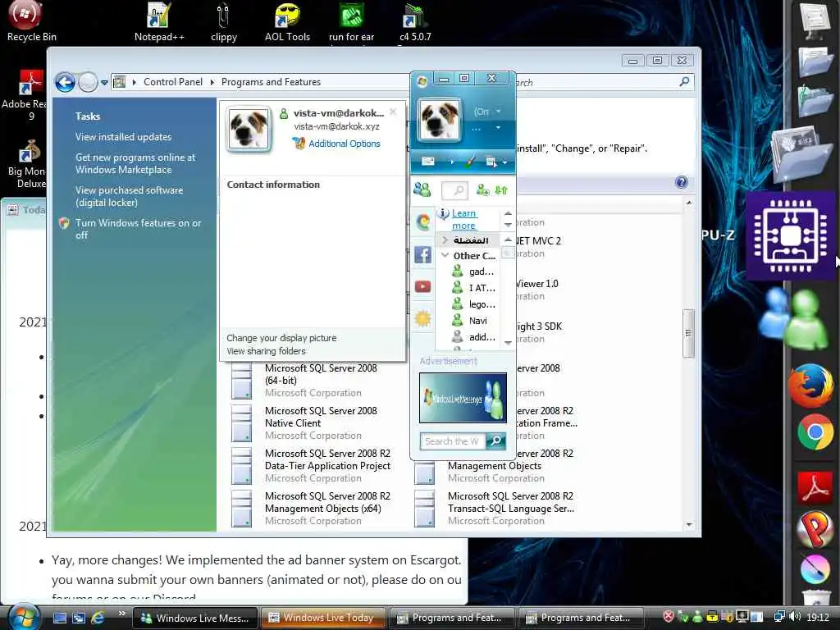Image resolution: width=840 pixels, height=630 pixels.
Task: Click the Windows Live Messenger advertisement banner
Action: pos(463,398)
